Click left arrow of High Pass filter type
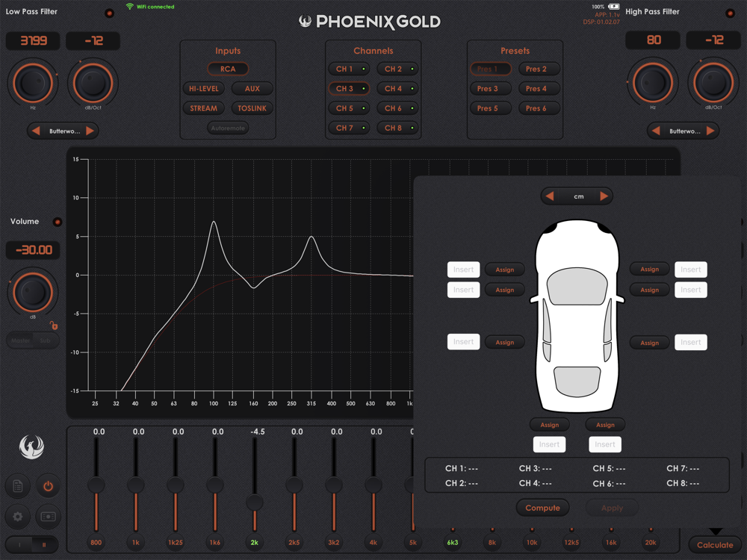 656,131
